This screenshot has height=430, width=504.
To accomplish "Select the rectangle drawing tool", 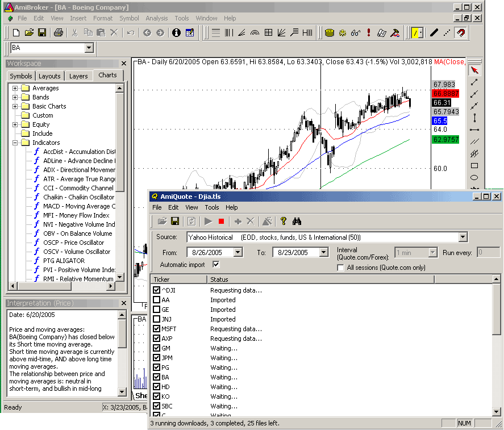I will [474, 165].
